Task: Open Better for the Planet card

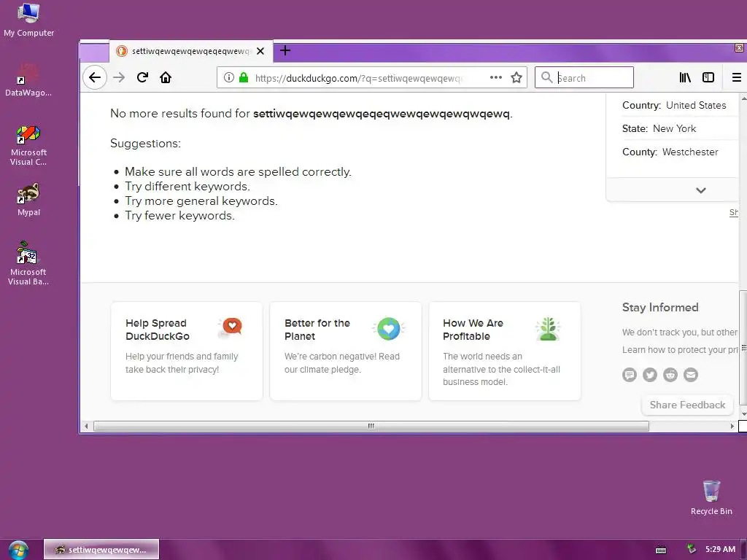Action: click(x=345, y=351)
